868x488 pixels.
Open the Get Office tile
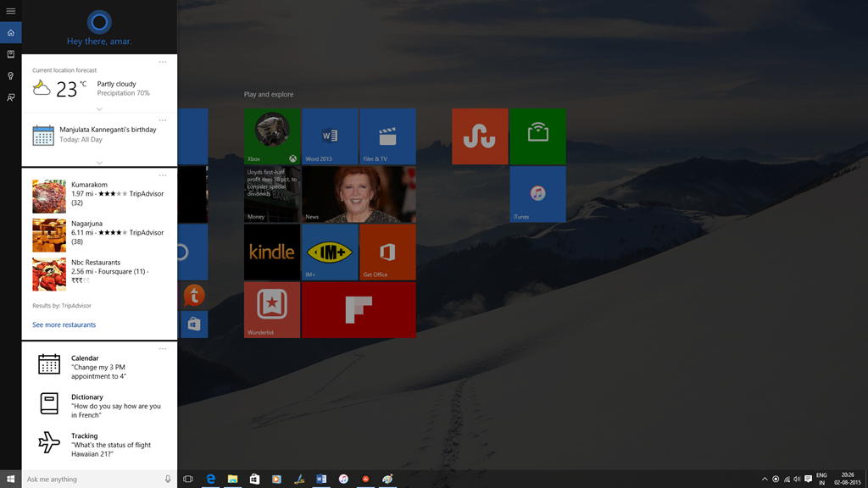click(387, 252)
